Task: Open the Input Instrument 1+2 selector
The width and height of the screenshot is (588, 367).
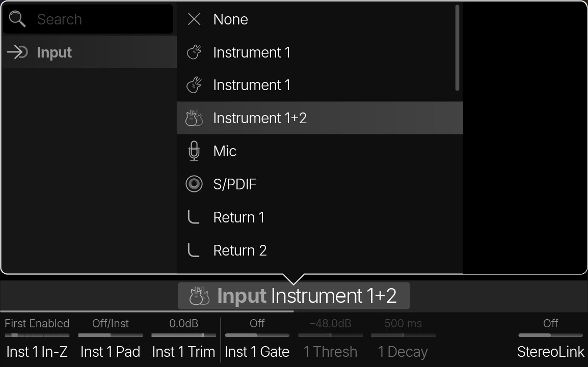Action: tap(293, 296)
